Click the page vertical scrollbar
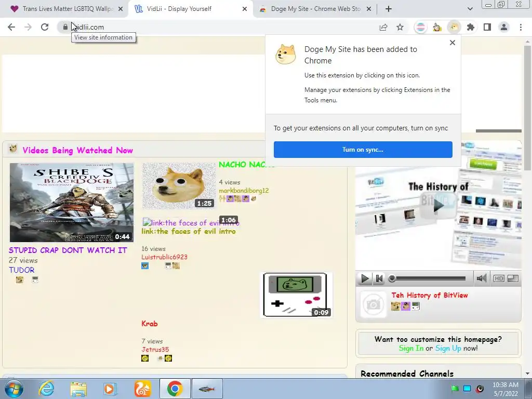This screenshot has height=399, width=532. pyautogui.click(x=527, y=109)
